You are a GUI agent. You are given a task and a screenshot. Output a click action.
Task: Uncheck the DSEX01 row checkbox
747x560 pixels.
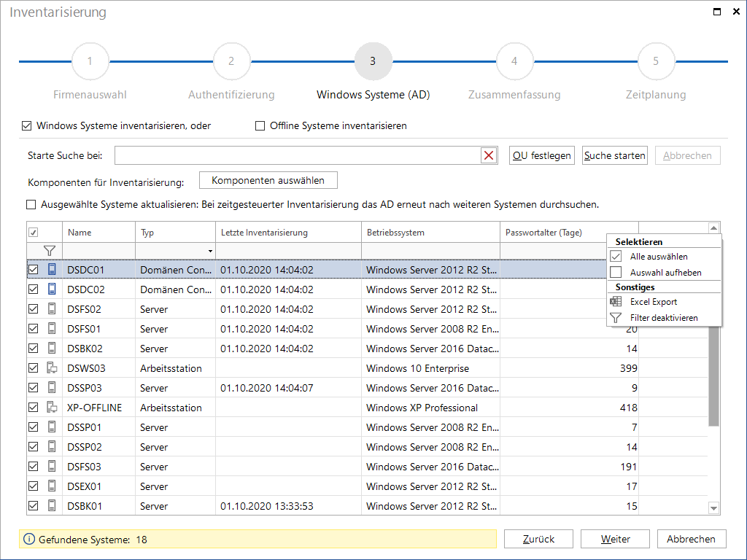(x=34, y=486)
